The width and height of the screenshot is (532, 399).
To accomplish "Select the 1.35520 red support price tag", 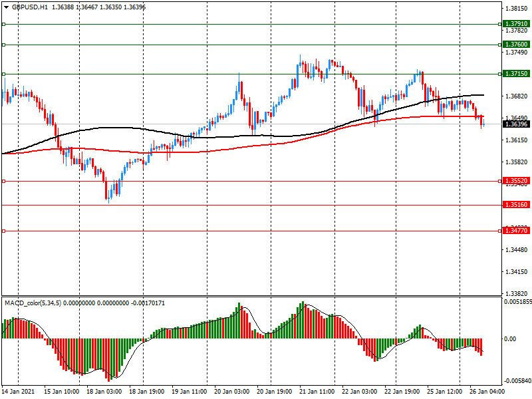I will pyautogui.click(x=516, y=181).
